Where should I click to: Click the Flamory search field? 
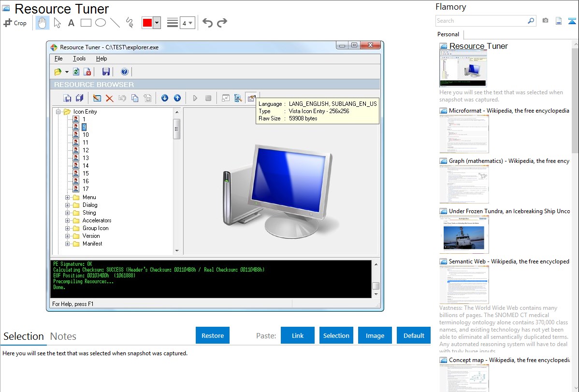[481, 21]
